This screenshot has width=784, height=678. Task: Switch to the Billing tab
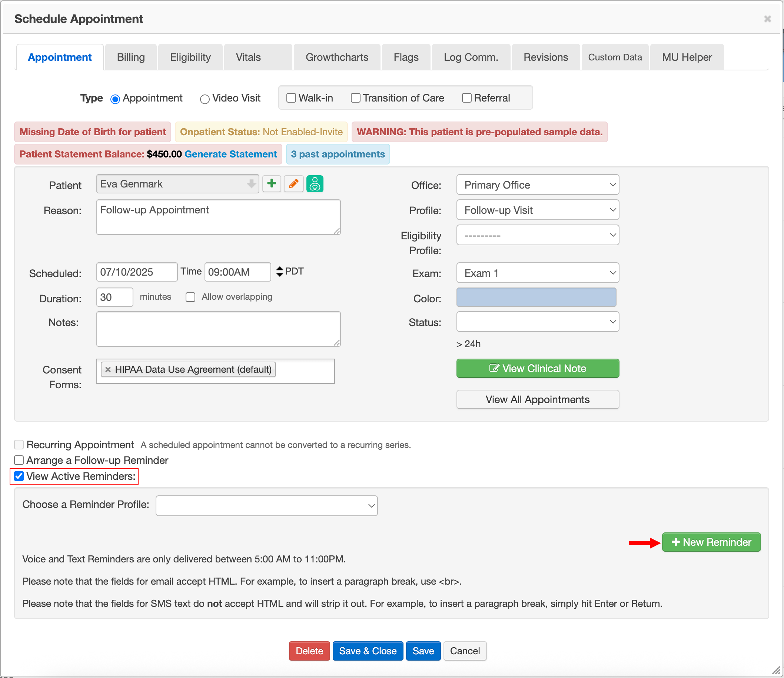130,57
